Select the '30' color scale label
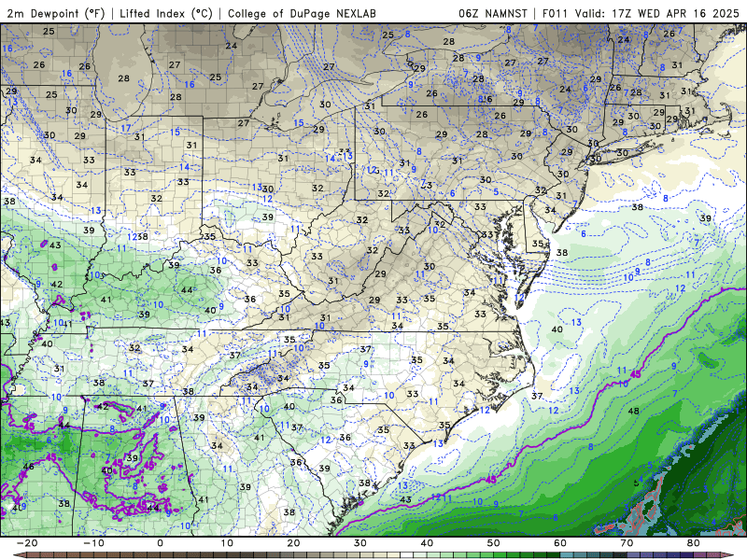The image size is (747, 560). coord(360,543)
